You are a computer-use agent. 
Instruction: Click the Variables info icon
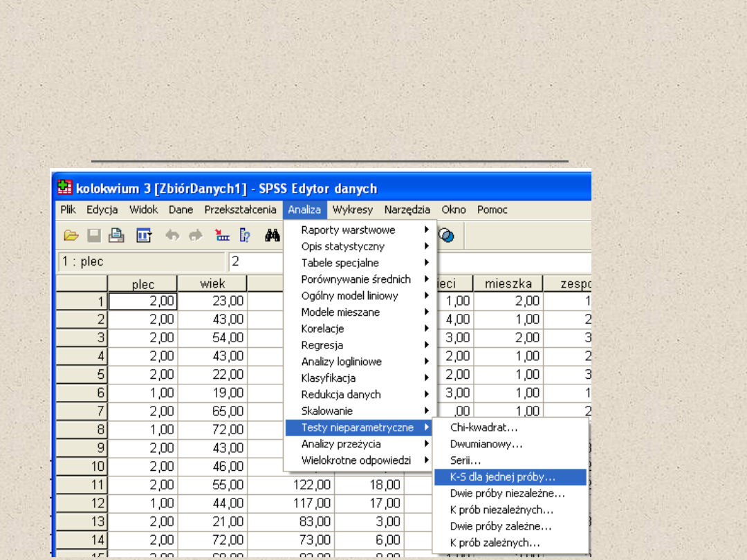point(245,236)
